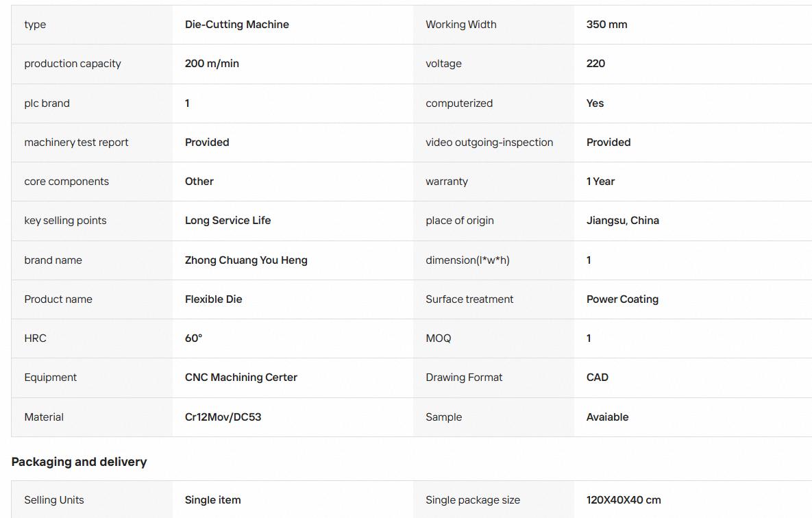Click the 'Long Service Life' selling point

[228, 221]
